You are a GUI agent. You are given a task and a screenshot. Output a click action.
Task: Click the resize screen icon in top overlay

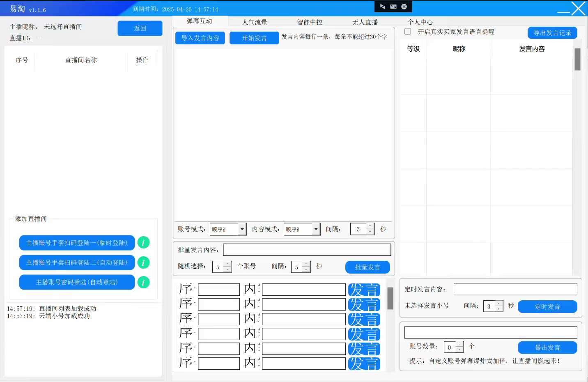pos(393,7)
